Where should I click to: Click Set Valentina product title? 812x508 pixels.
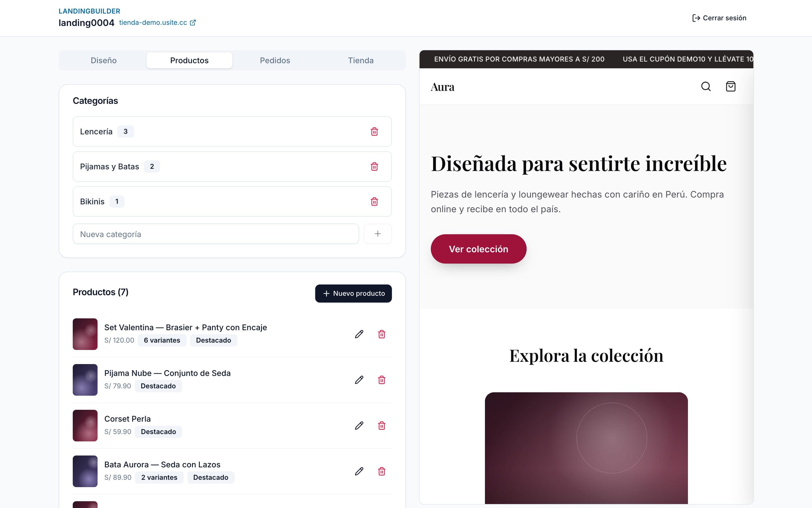pyautogui.click(x=186, y=327)
